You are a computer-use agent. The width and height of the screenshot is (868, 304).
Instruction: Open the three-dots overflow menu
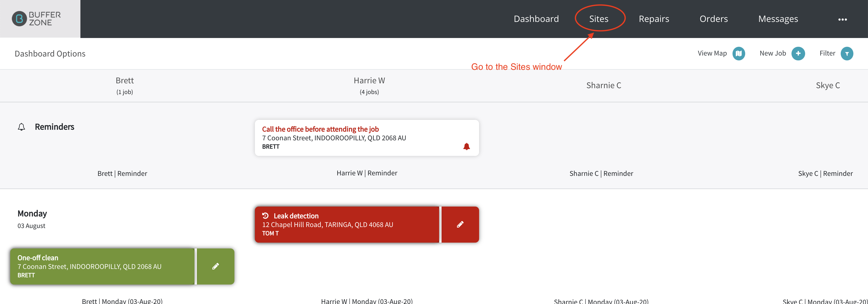click(x=842, y=19)
